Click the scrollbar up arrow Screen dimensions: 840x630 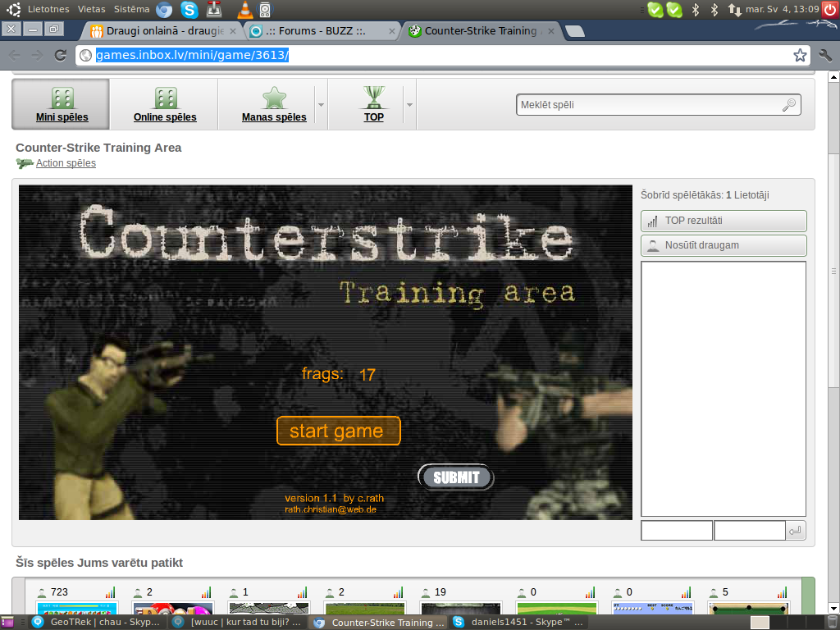click(x=833, y=76)
